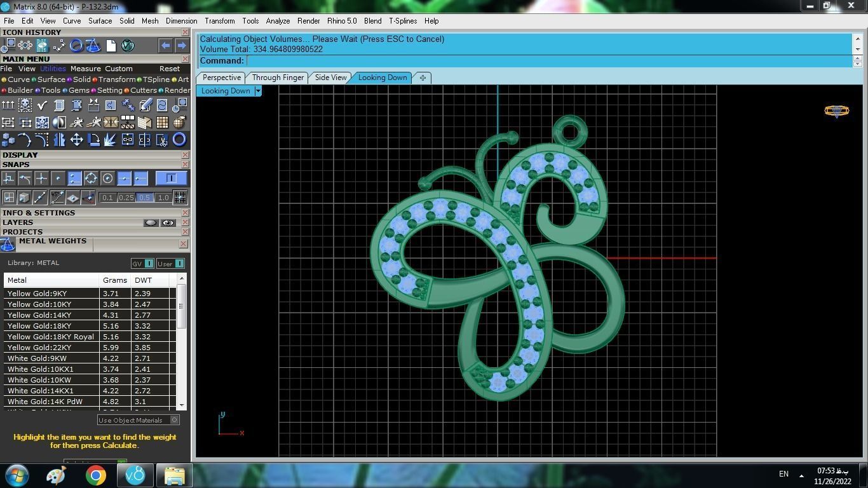Select the Yellow Gold:18KY row
Image resolution: width=868 pixels, height=488 pixels.
click(x=89, y=326)
